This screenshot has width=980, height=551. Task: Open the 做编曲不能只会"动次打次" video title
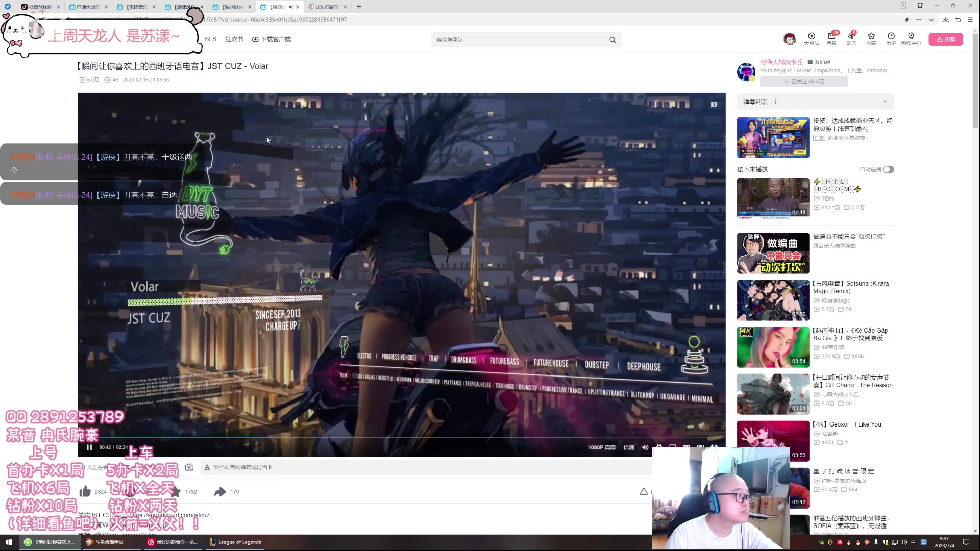coord(848,237)
